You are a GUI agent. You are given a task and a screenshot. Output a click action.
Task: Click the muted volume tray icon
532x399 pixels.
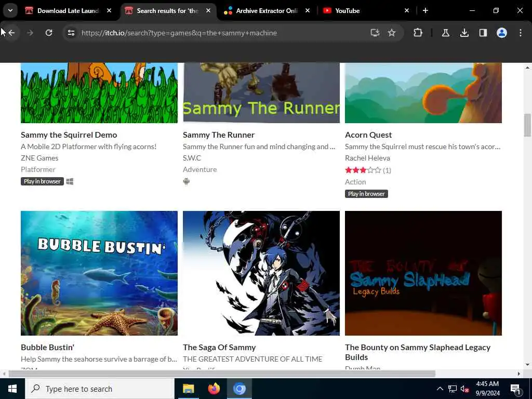coord(465,389)
